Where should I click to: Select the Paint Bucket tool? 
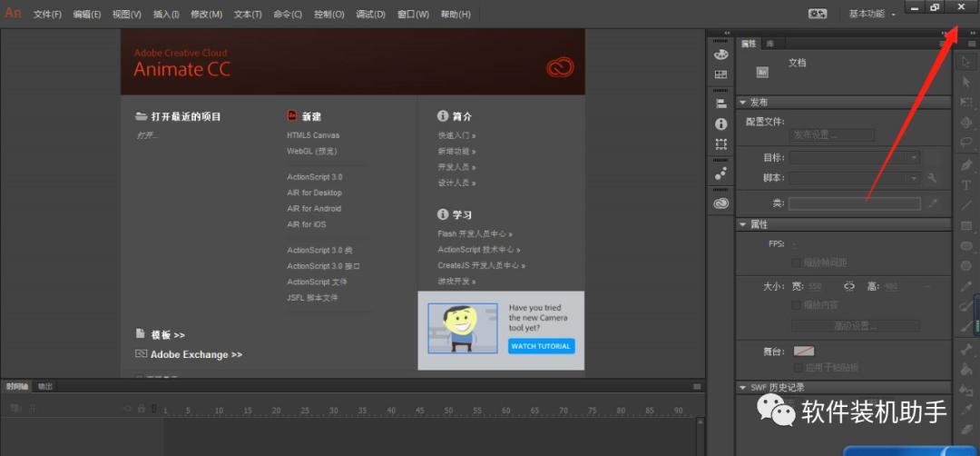[x=966, y=370]
